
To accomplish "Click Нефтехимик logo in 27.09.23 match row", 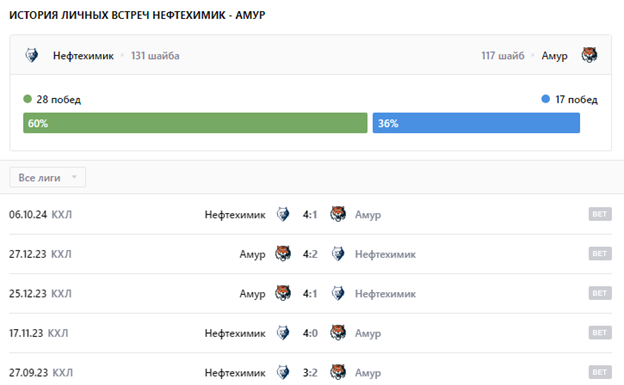I will point(283,372).
